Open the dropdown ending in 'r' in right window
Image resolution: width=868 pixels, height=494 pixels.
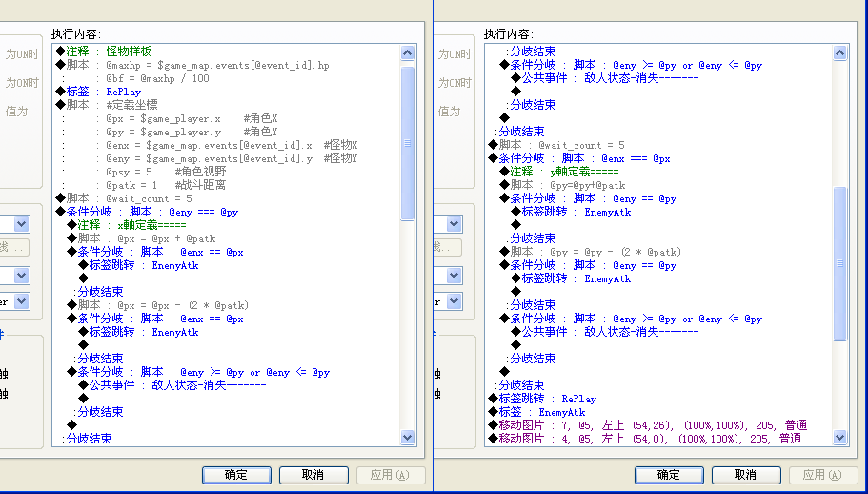click(454, 301)
